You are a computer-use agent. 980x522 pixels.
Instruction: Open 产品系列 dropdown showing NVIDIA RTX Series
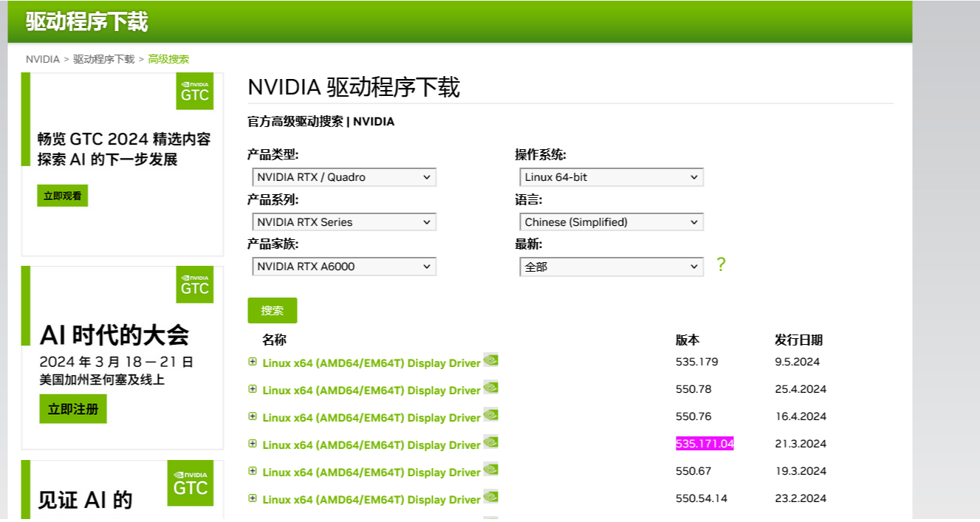coord(344,222)
